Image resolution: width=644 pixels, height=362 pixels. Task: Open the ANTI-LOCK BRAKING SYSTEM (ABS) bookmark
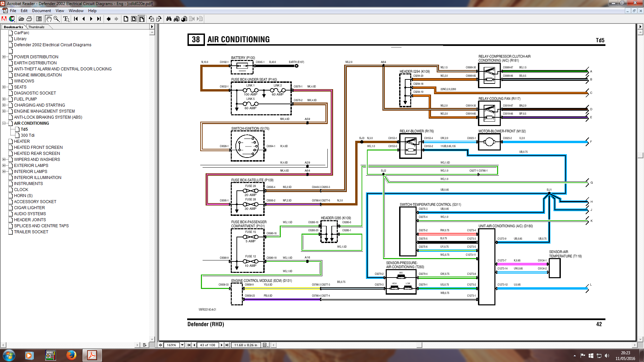coord(48,117)
